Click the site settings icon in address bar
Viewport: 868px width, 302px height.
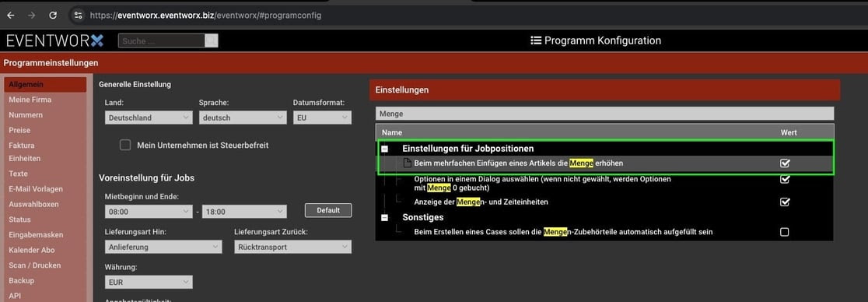tap(78, 16)
